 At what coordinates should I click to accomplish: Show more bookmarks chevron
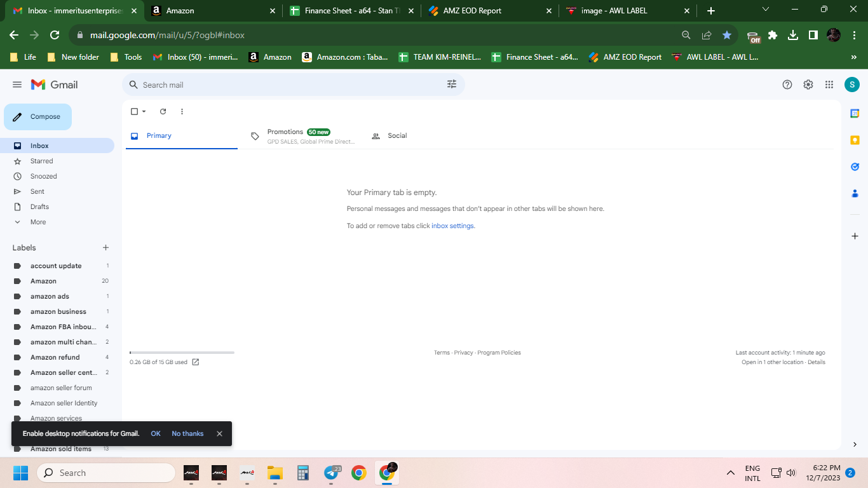[x=853, y=57]
